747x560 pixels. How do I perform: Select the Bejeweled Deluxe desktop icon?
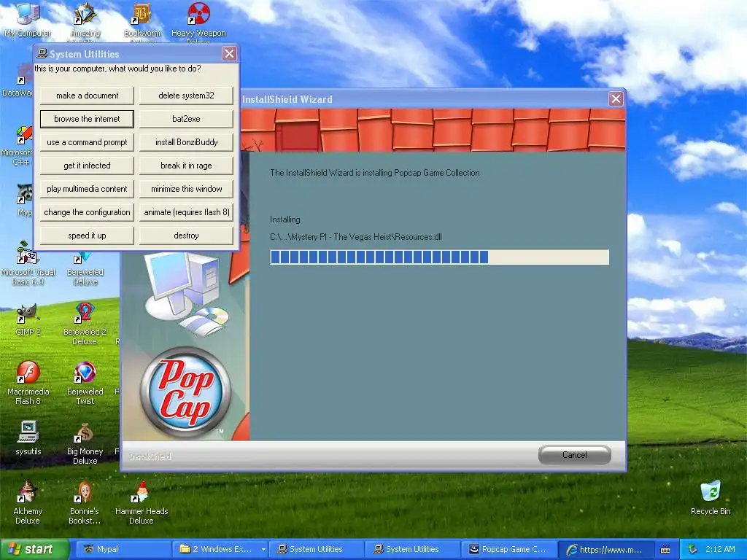pyautogui.click(x=85, y=270)
